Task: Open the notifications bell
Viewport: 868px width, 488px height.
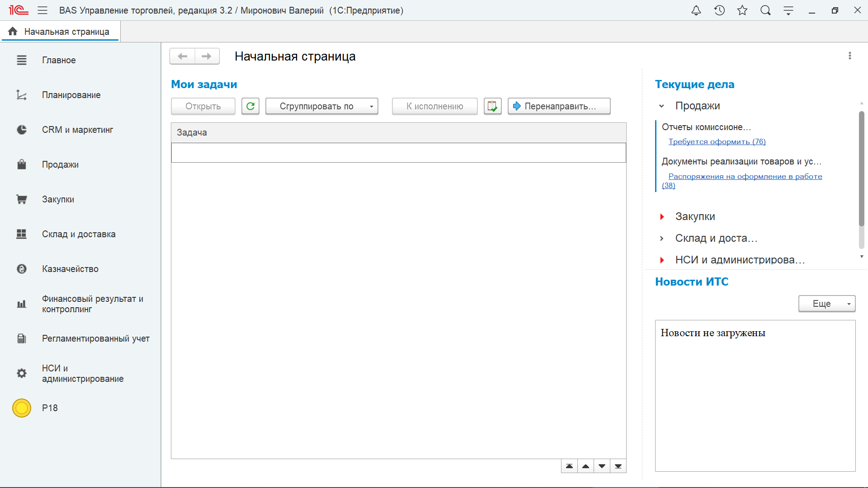Action: coord(696,10)
